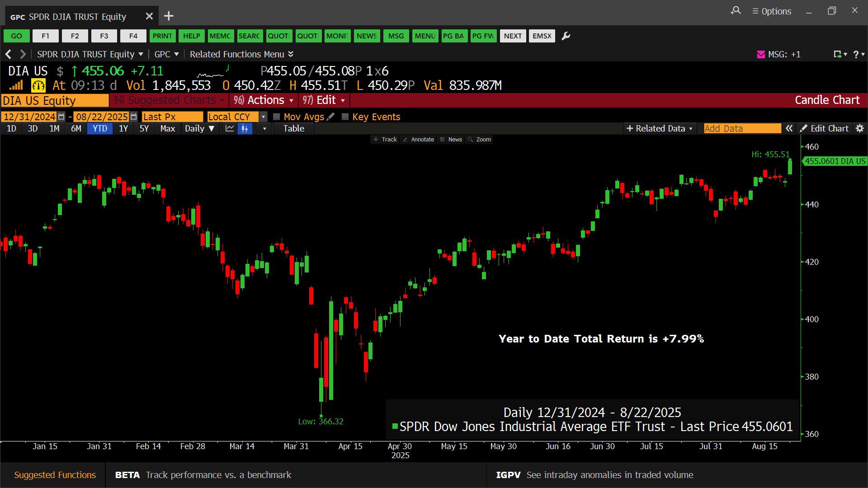Click the Add Data input field
The height and width of the screenshot is (488, 868).
pyautogui.click(x=742, y=129)
